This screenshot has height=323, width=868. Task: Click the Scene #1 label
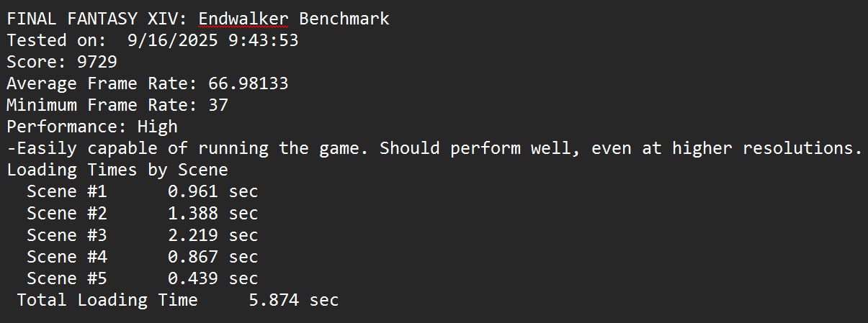point(66,191)
